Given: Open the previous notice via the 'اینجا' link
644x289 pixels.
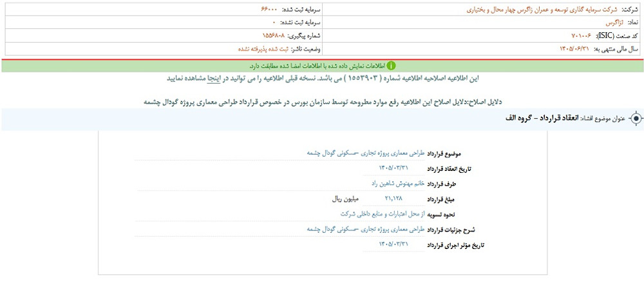Looking at the screenshot, I should tap(214, 79).
